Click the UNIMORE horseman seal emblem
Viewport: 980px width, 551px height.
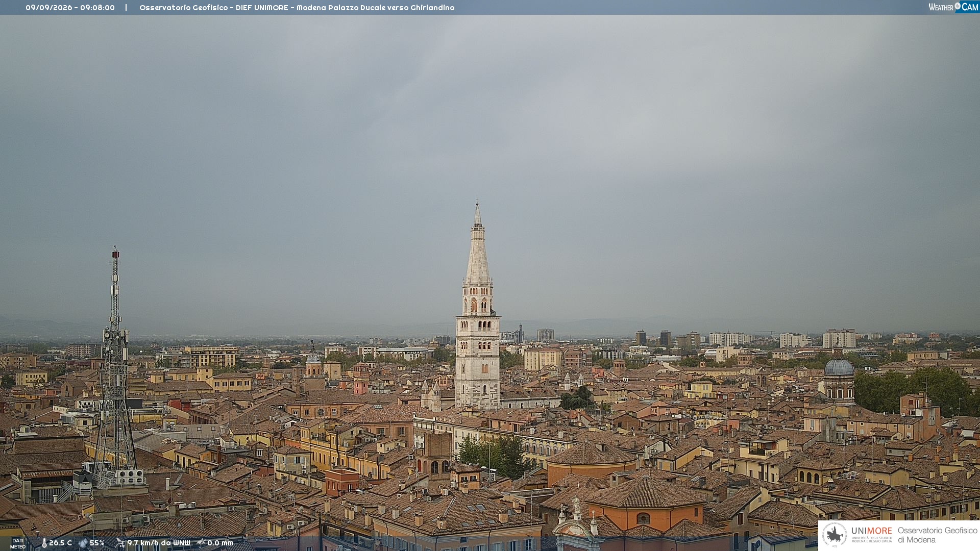[835, 535]
